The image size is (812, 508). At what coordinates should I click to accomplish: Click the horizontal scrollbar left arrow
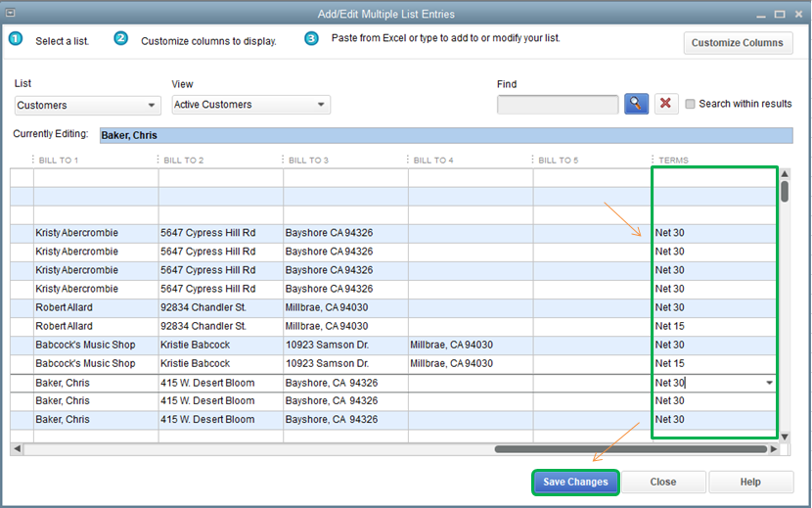tap(17, 449)
